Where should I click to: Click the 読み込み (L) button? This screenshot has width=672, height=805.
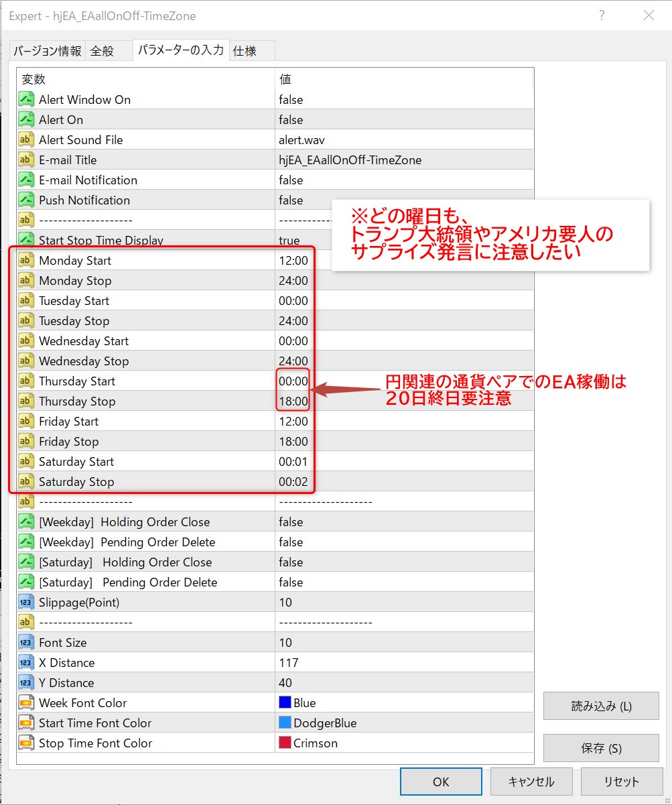click(x=601, y=706)
